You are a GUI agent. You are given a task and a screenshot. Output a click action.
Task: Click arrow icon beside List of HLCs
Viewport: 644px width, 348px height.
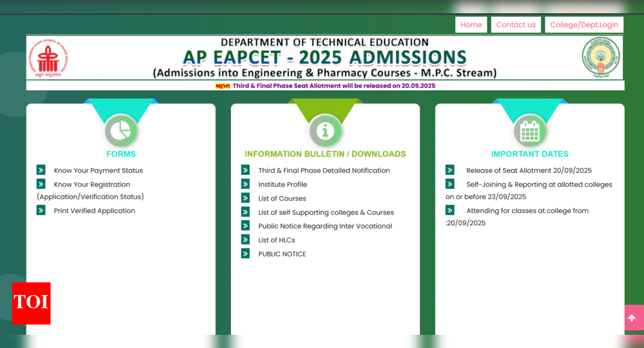pyautogui.click(x=245, y=239)
